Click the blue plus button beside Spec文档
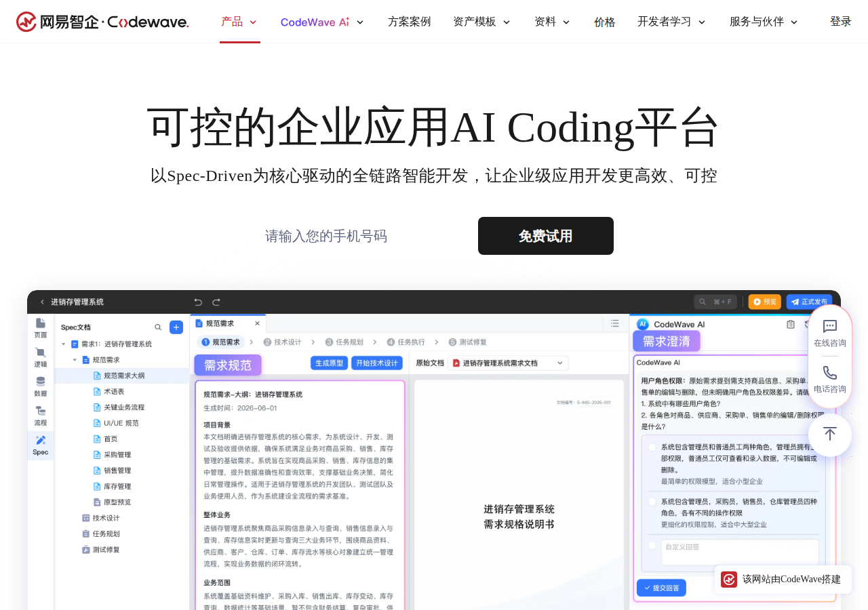The image size is (868, 610). tap(176, 327)
